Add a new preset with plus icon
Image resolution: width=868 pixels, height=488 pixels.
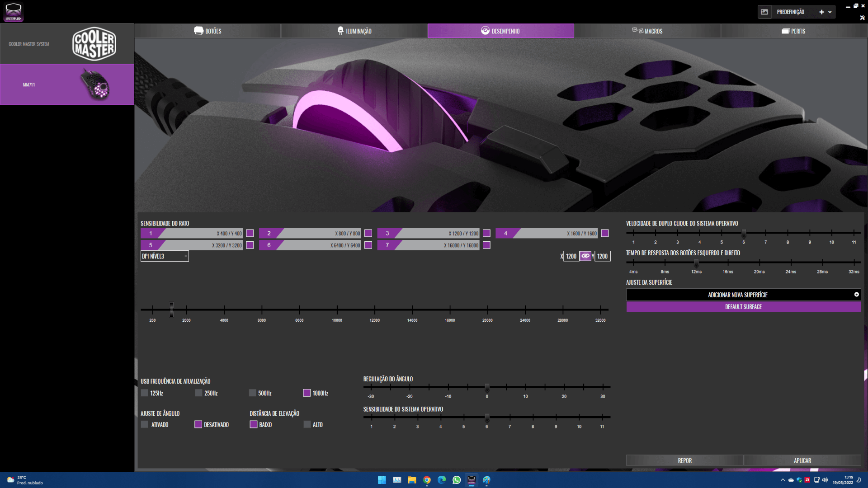coord(821,12)
